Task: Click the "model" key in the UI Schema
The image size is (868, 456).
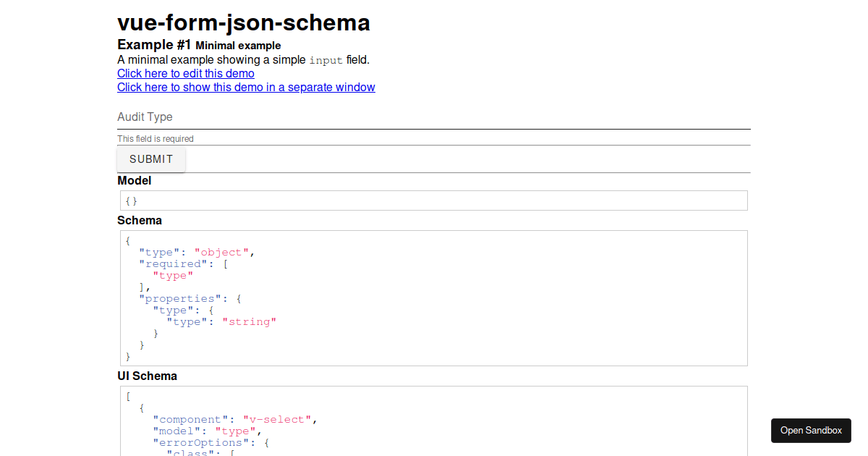Action: point(170,431)
